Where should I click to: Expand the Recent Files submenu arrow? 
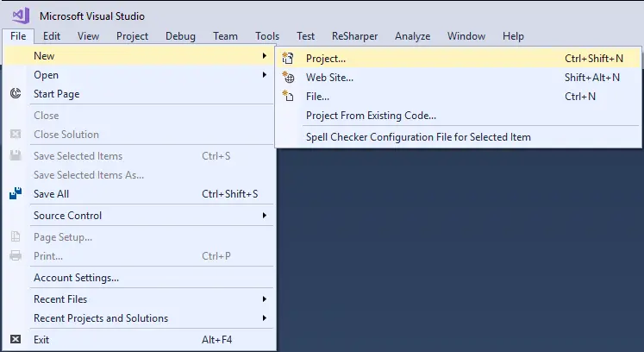pyautogui.click(x=265, y=299)
